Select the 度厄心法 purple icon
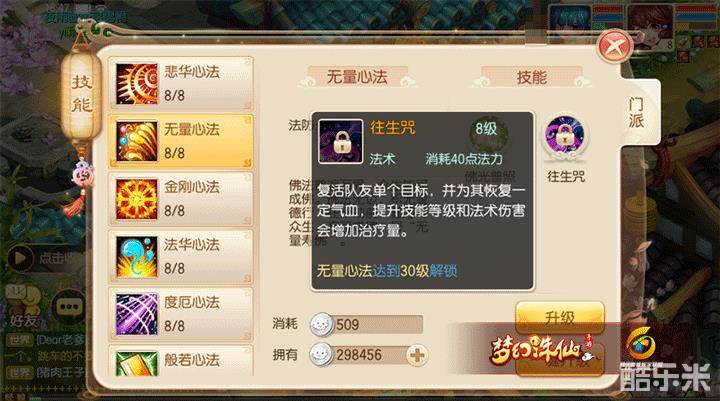The image size is (720, 401). tap(137, 314)
